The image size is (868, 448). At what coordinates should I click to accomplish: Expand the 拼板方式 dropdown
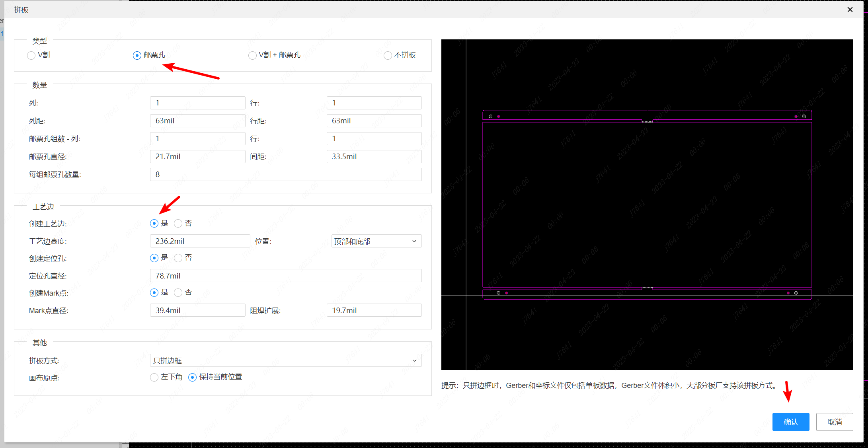coord(285,360)
